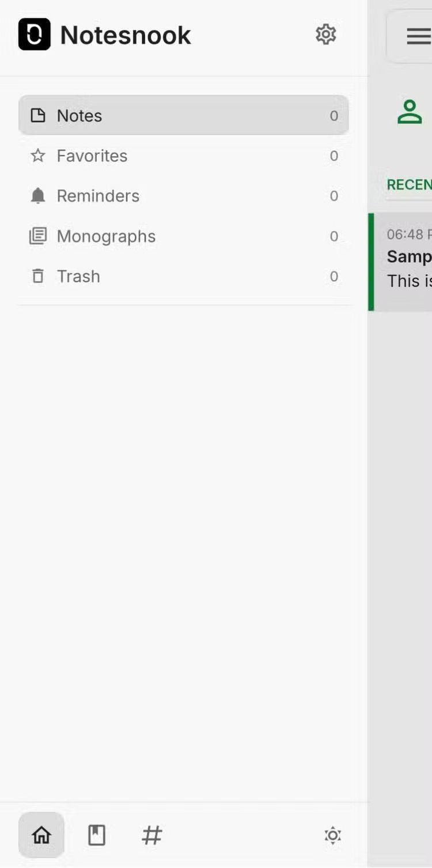
Task: Open the Notebooks tab icon
Action: [97, 835]
